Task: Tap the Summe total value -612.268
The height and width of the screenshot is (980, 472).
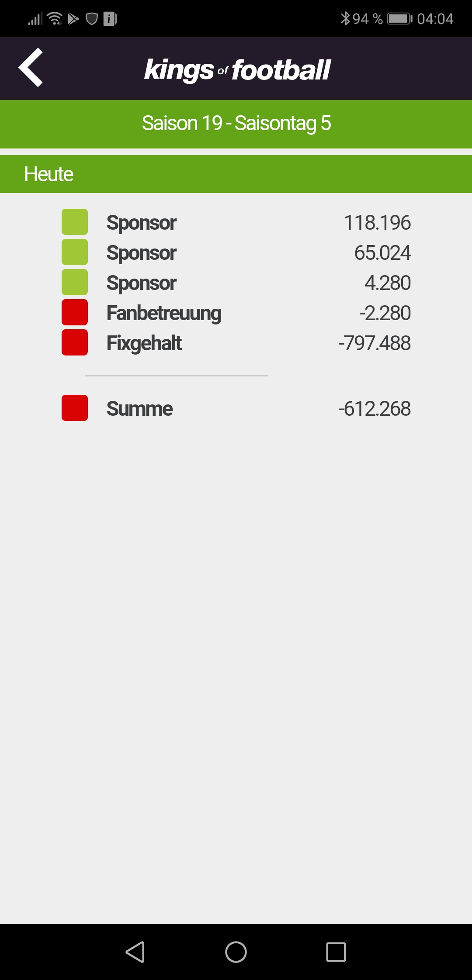Action: click(x=375, y=409)
